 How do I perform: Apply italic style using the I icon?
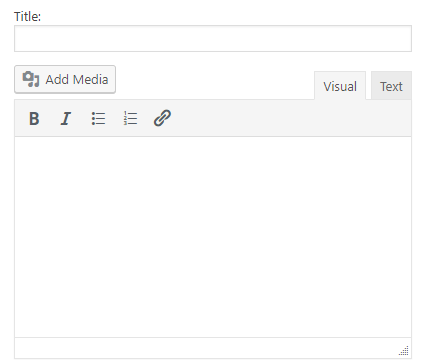coord(66,118)
